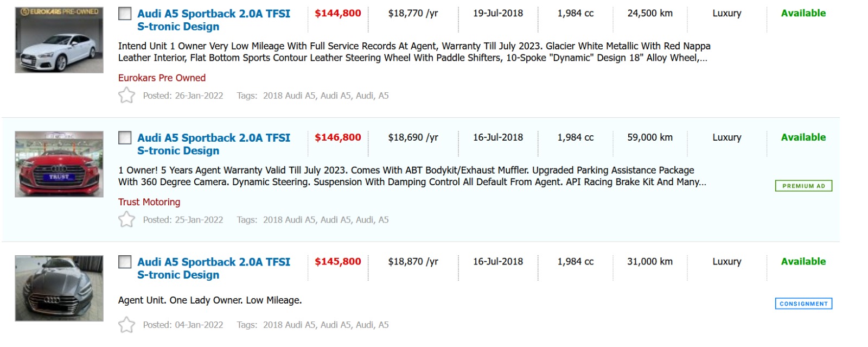Click 2018 Audi A5 tag in first listing
Image resolution: width=868 pixels, height=347 pixels.
(289, 96)
